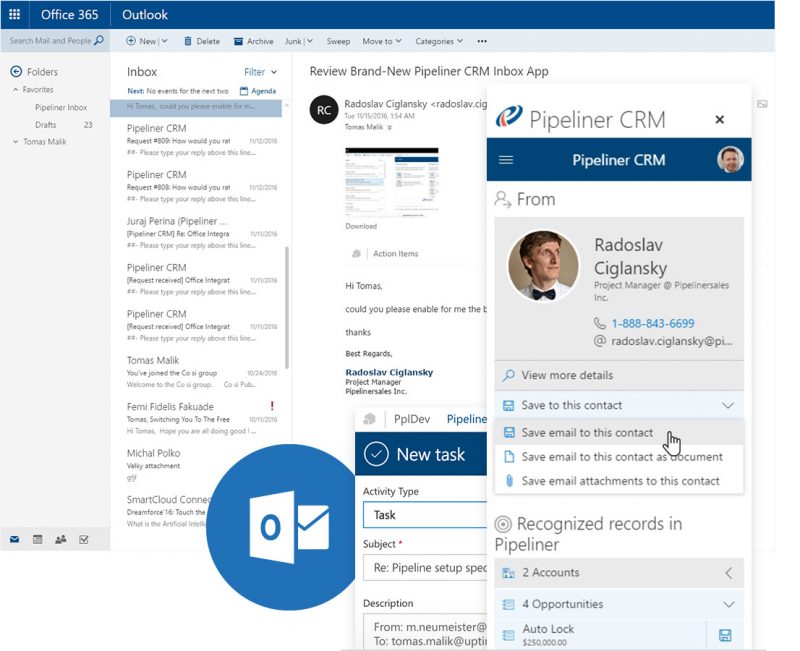Click the Archive box icon
Screen dimensions: 800x651
click(x=238, y=41)
